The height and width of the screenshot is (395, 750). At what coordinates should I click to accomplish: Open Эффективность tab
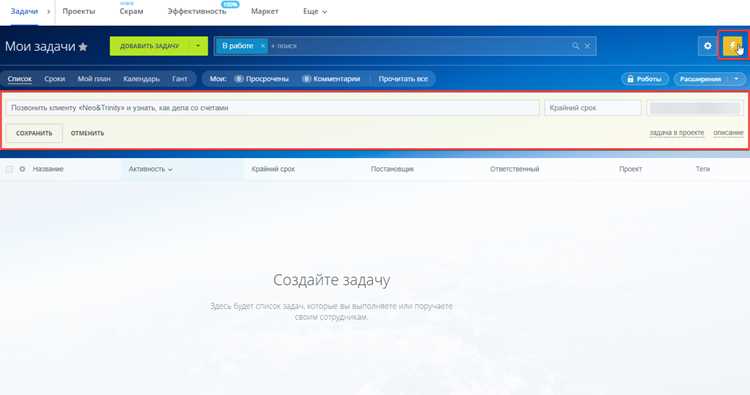point(197,11)
